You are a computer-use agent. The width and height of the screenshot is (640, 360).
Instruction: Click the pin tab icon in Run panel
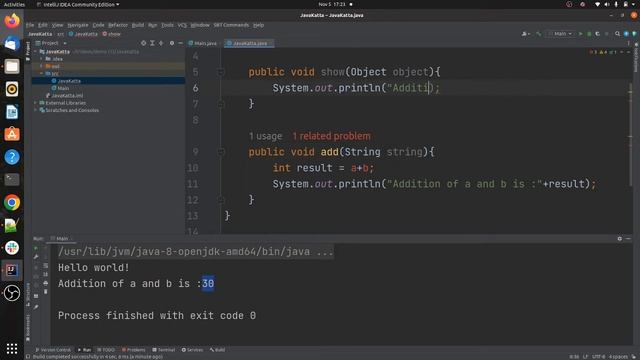[x=36, y=307]
